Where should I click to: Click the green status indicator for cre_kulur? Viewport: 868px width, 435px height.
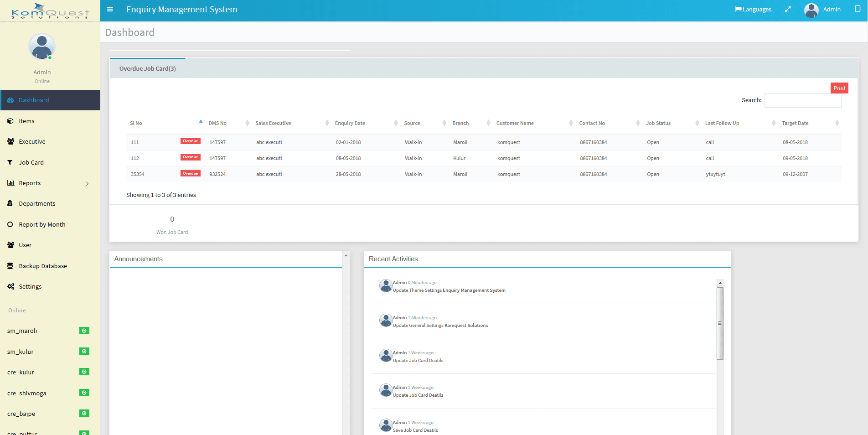coord(84,372)
